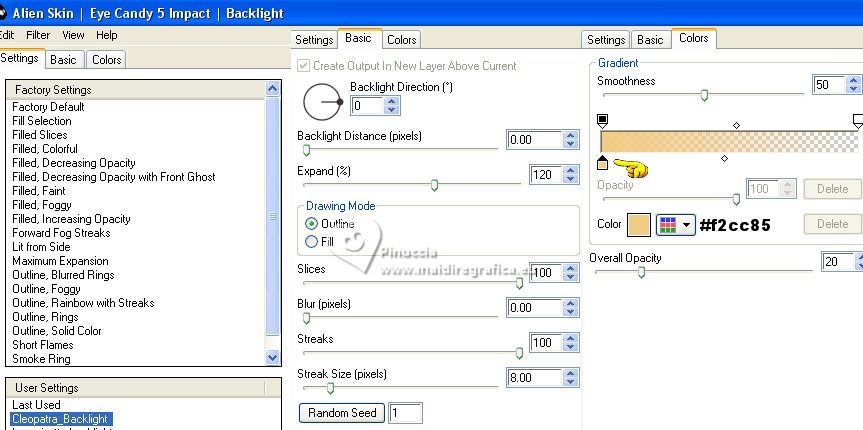Open the Edit menu

click(x=7, y=35)
